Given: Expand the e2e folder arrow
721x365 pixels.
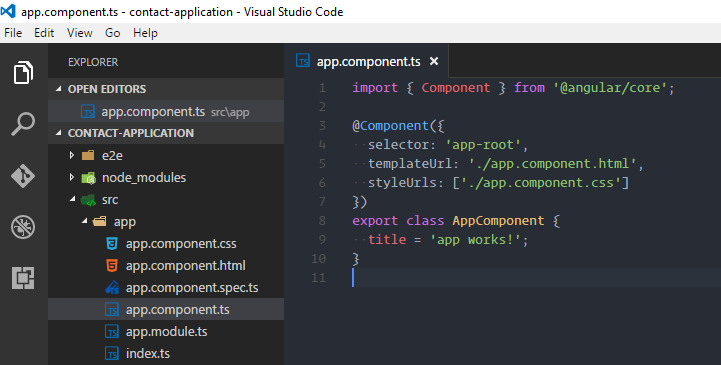Looking at the screenshot, I should 72,155.
